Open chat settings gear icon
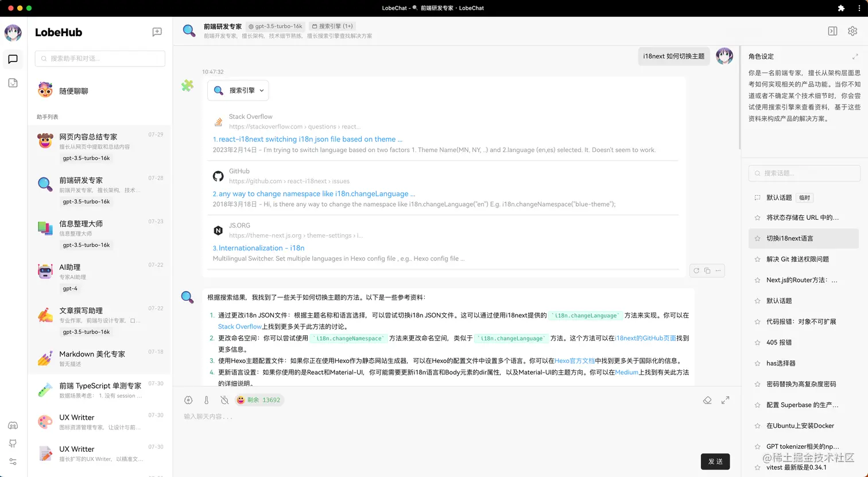The image size is (868, 477). (x=852, y=31)
